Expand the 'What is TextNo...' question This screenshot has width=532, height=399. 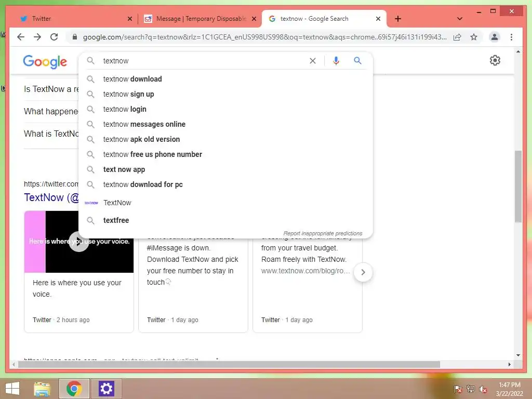[51, 134]
